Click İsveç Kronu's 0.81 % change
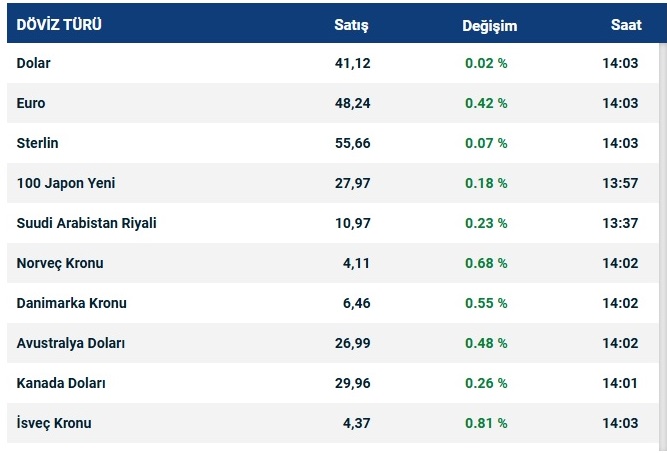Screen dimensions: 667x453 [486, 423]
